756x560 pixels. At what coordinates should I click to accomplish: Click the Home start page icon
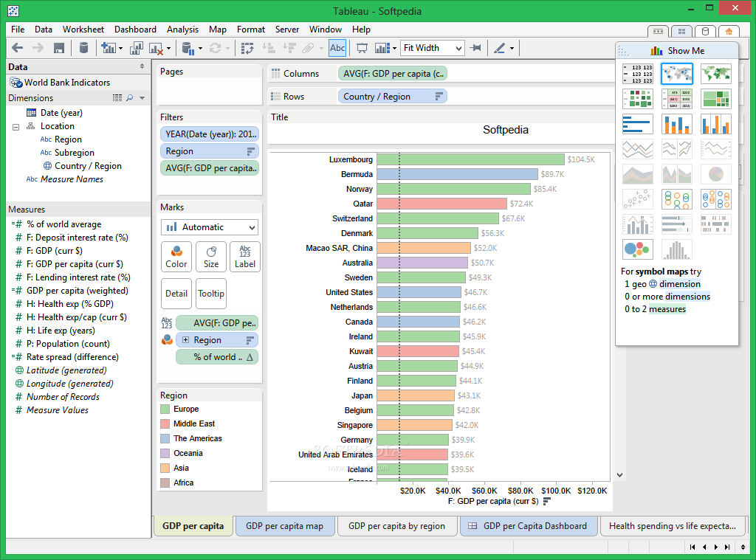pyautogui.click(x=728, y=31)
